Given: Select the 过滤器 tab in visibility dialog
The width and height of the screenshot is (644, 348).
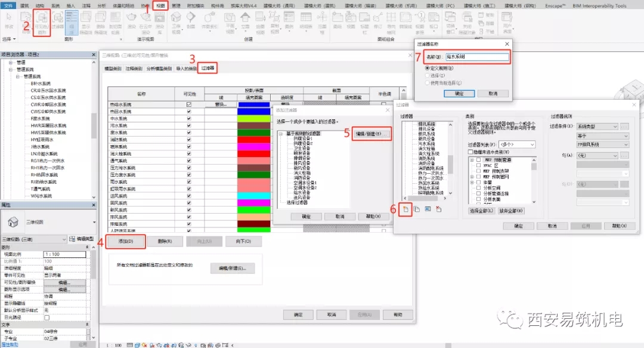Looking at the screenshot, I should coord(208,68).
